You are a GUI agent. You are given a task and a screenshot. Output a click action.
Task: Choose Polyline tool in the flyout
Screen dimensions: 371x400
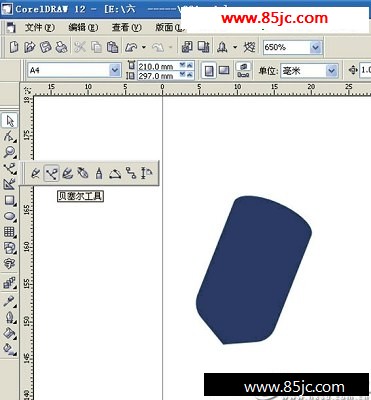tap(99, 173)
